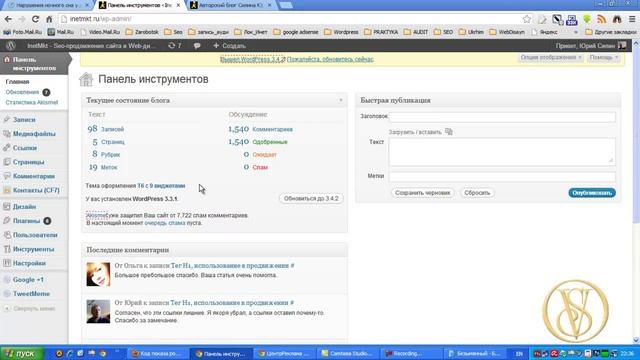This screenshot has width=640, height=360.
Task: Click Сбросить button
Action: coord(477,193)
